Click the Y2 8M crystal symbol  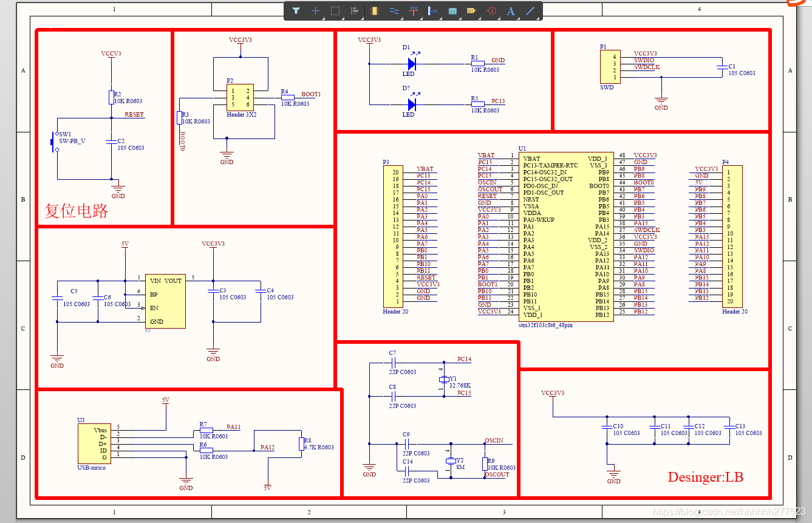coord(450,462)
